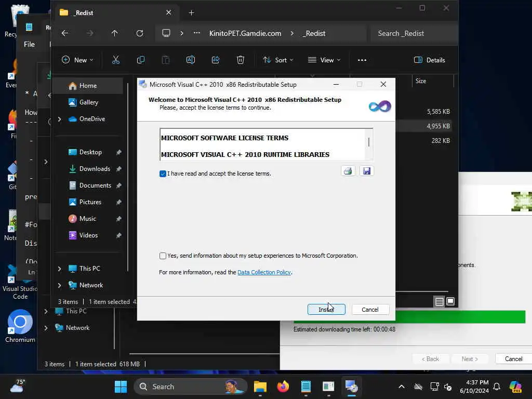Click the Cut scissors icon in Explorer toolbar
Viewport: 532px width, 399px height.
tap(116, 60)
